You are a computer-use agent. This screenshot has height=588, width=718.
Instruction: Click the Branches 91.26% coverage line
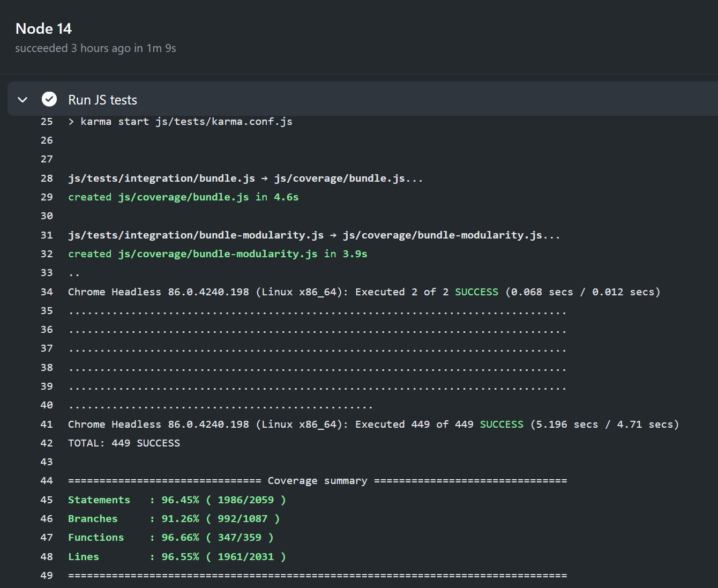click(x=174, y=519)
